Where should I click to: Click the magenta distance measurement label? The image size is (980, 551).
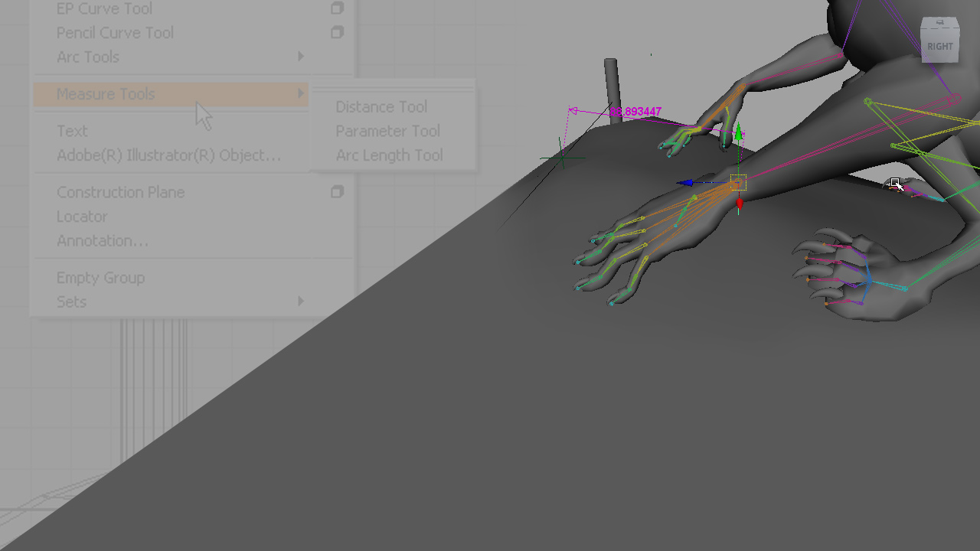click(x=635, y=112)
